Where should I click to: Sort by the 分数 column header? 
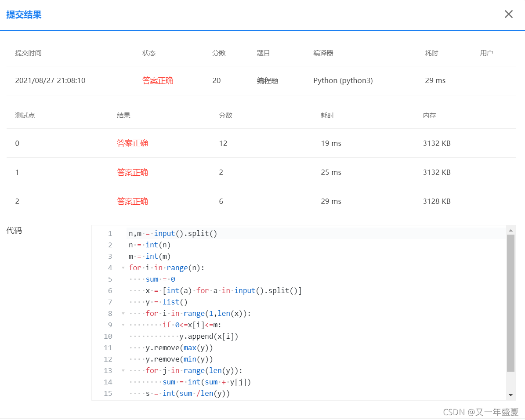(x=219, y=53)
